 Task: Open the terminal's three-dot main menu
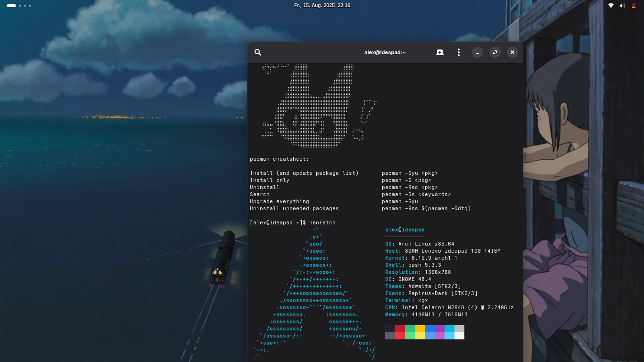point(459,52)
